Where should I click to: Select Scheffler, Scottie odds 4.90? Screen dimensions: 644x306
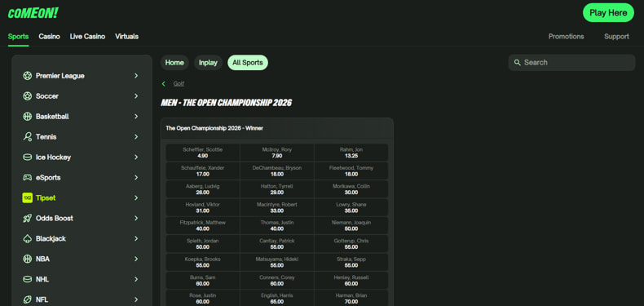[x=203, y=153]
